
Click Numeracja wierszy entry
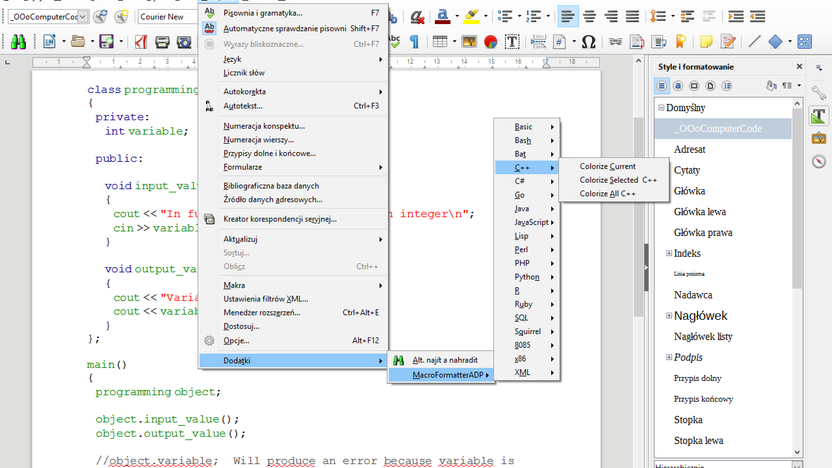point(293,140)
